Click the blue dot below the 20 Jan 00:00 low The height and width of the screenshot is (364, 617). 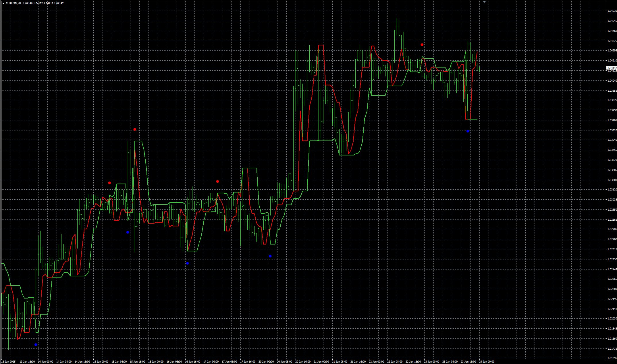(270, 256)
